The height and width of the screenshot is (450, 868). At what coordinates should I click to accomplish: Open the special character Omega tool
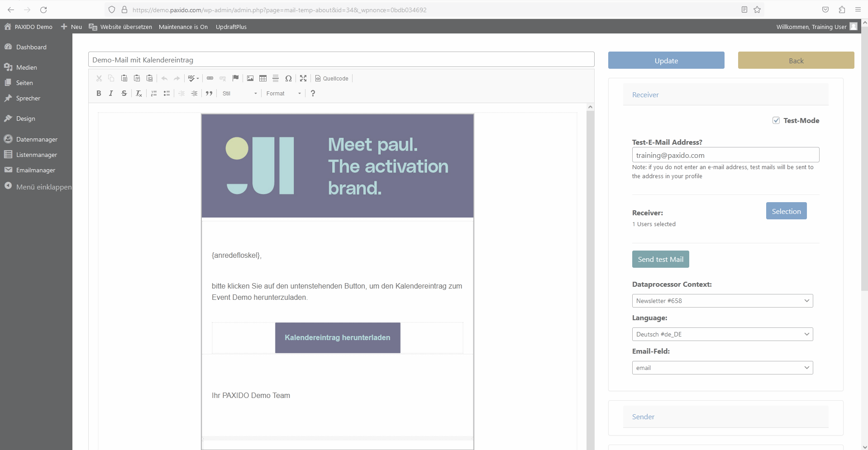coord(288,78)
